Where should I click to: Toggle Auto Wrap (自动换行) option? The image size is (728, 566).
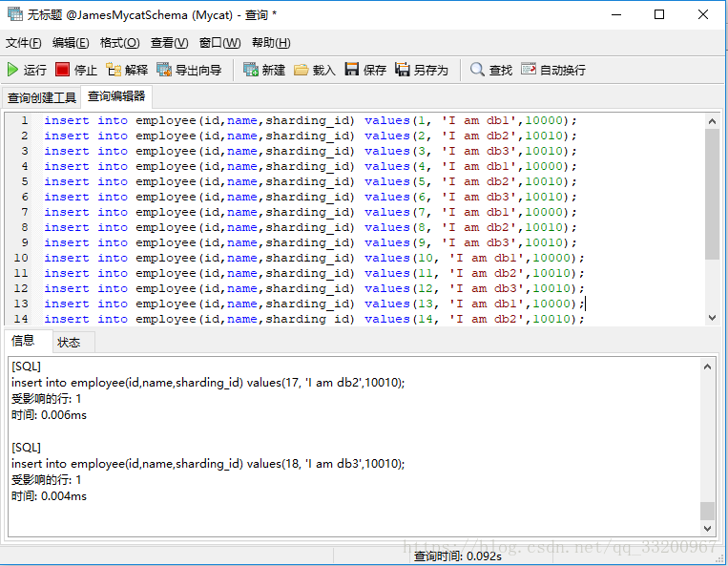pos(529,70)
